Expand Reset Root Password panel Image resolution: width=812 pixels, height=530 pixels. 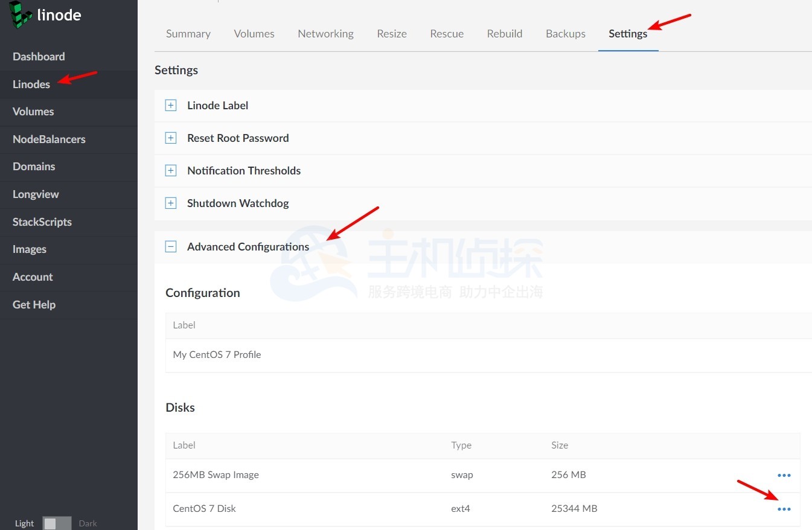[171, 138]
